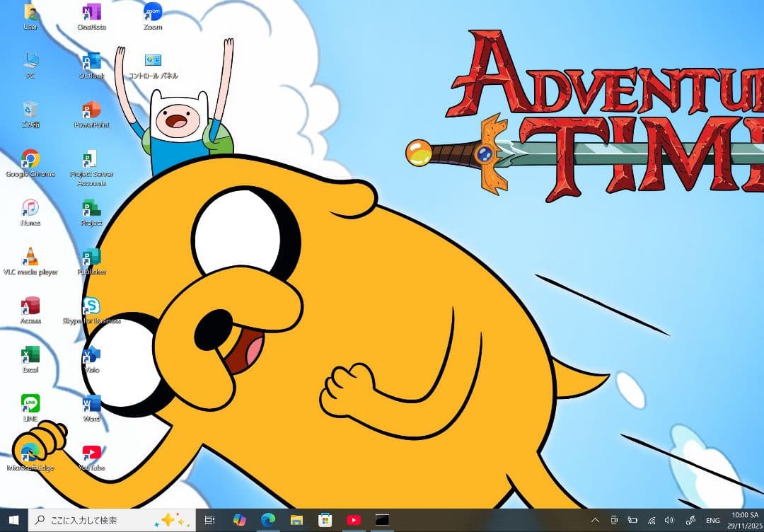The height and width of the screenshot is (532, 764).
Task: Select the Control Panel desktop shortcut
Action: pos(153,61)
